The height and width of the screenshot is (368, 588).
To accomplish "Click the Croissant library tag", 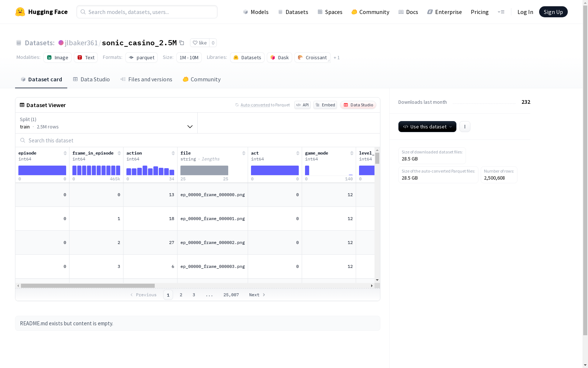I will [x=312, y=57].
